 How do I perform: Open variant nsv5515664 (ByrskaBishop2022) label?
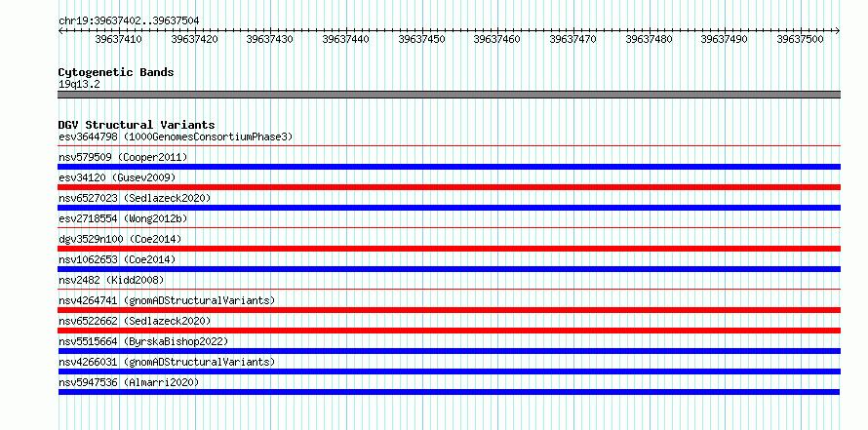pyautogui.click(x=143, y=341)
